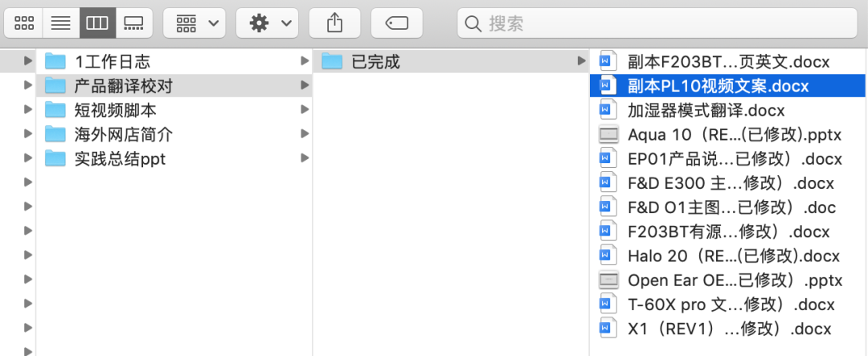Image resolution: width=868 pixels, height=356 pixels.
Task: Click presentation icon of Aqua 10 pptx
Action: [608, 134]
